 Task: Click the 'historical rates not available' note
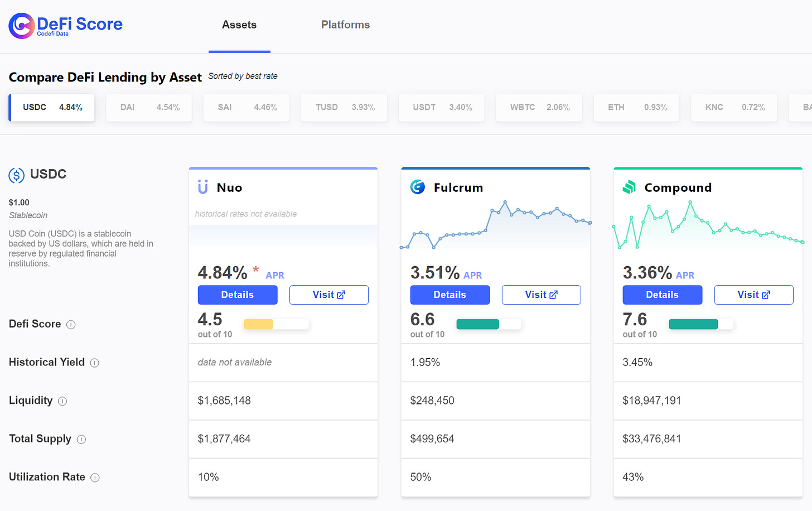[246, 214]
